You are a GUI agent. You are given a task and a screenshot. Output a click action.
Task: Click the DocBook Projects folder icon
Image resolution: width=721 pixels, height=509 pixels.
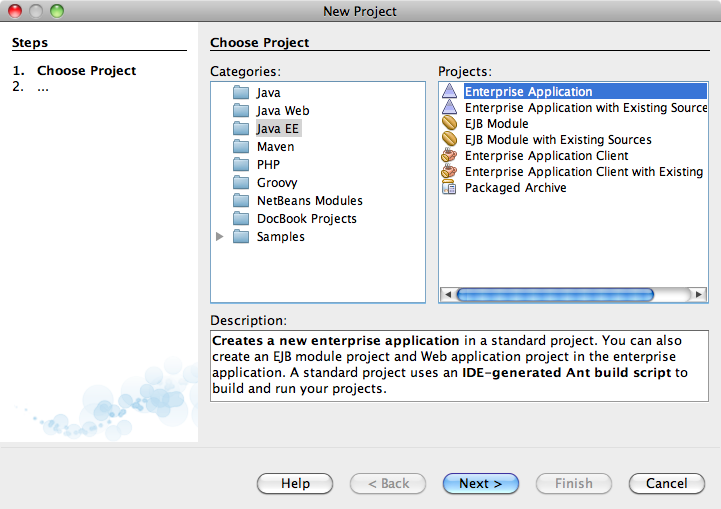click(x=241, y=218)
